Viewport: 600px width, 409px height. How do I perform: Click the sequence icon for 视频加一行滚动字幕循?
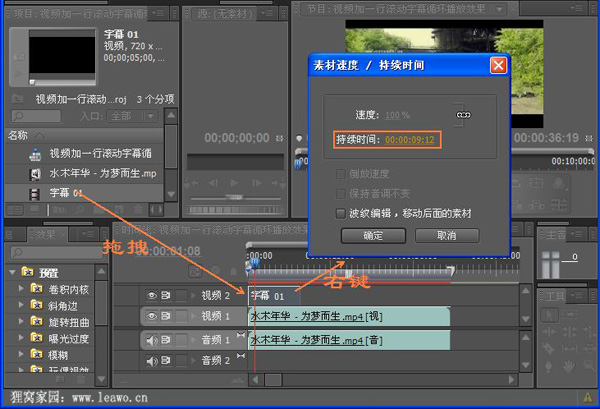coord(35,154)
